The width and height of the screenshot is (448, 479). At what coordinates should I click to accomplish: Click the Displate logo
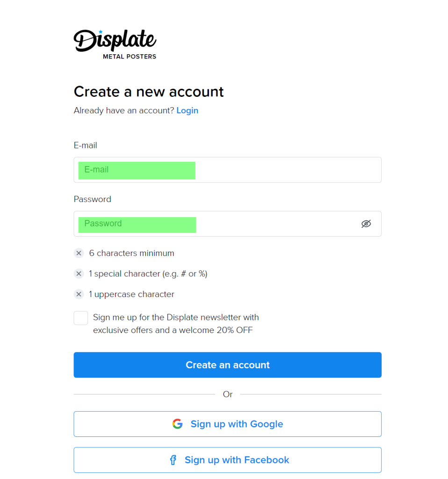click(x=115, y=41)
